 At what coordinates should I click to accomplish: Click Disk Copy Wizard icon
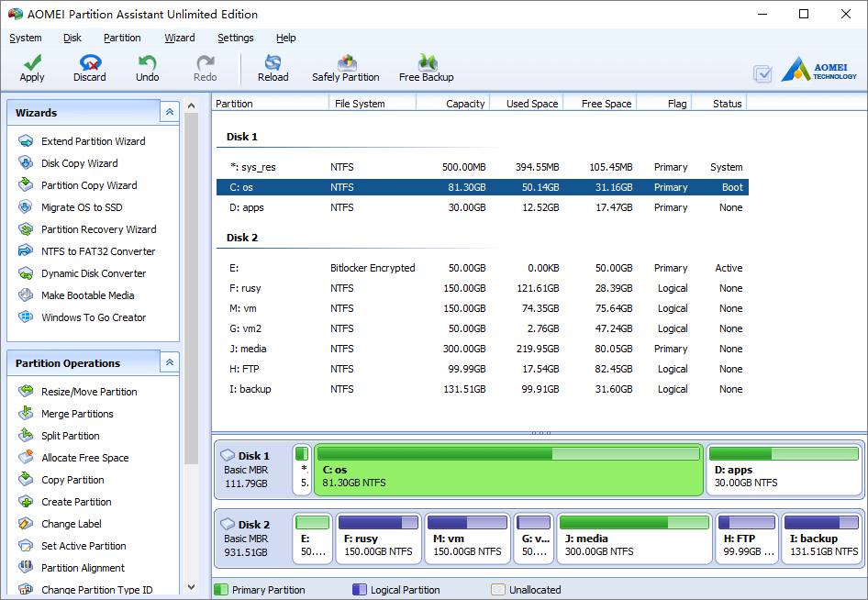click(26, 163)
